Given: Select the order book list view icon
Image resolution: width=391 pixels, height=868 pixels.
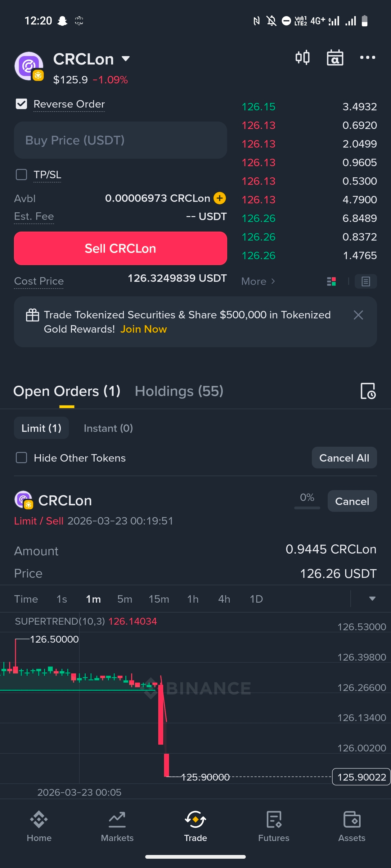Looking at the screenshot, I should (366, 281).
